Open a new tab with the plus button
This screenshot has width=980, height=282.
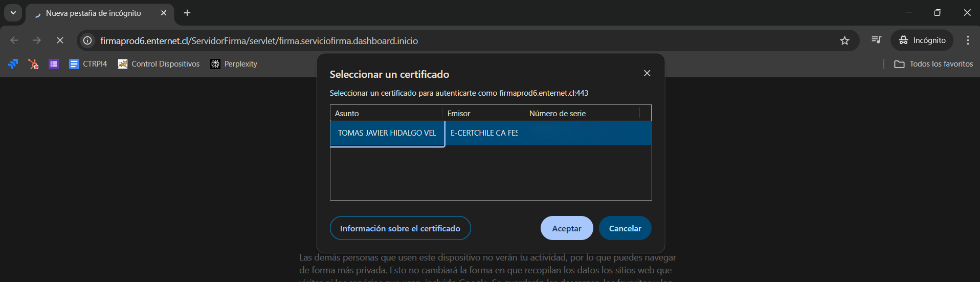187,13
